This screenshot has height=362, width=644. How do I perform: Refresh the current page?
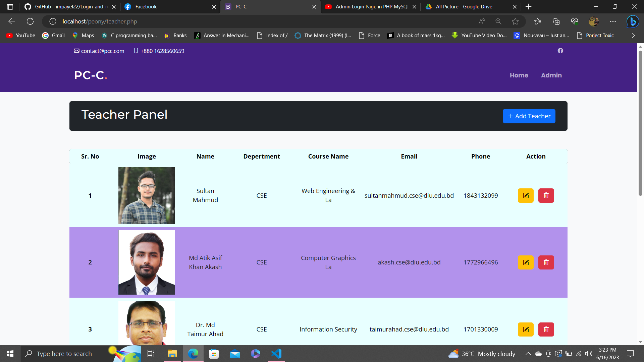pyautogui.click(x=30, y=21)
